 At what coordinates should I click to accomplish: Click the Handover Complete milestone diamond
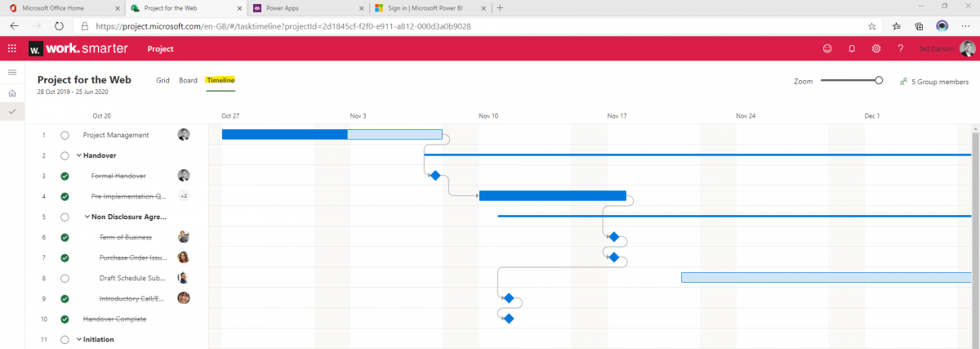click(508, 319)
